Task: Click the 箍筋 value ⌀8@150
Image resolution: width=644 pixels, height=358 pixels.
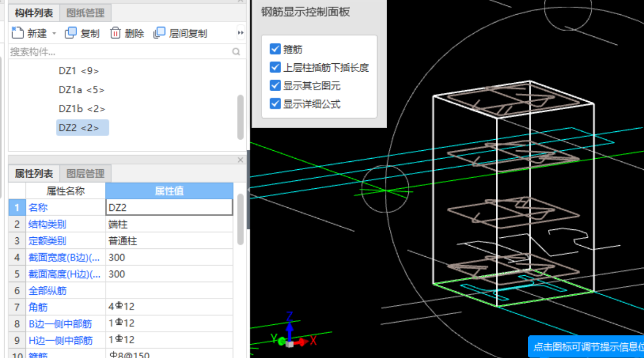Action: coord(169,354)
